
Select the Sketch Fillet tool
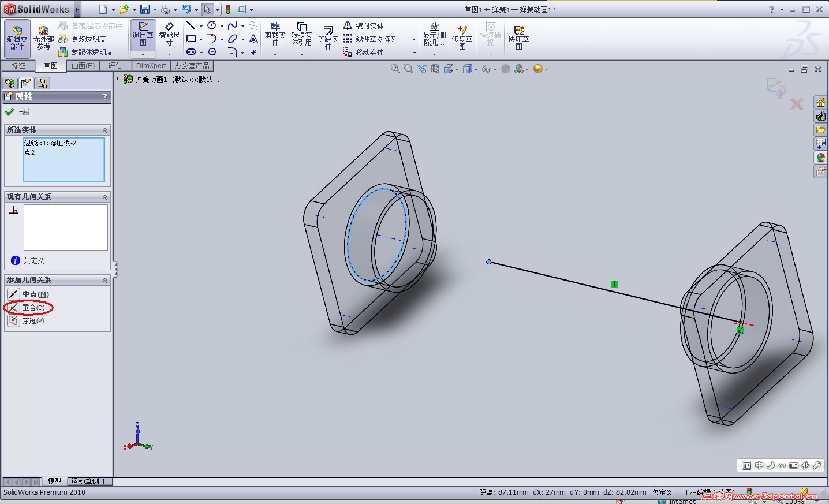(x=233, y=52)
